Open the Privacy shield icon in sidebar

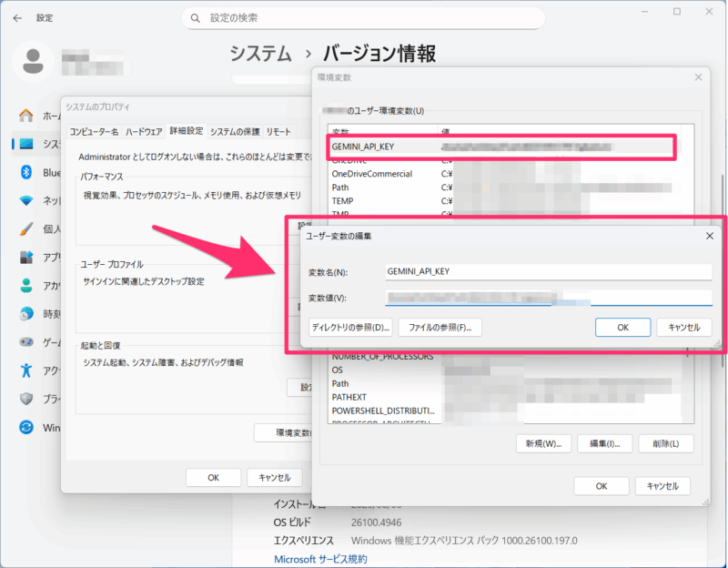click(x=26, y=399)
